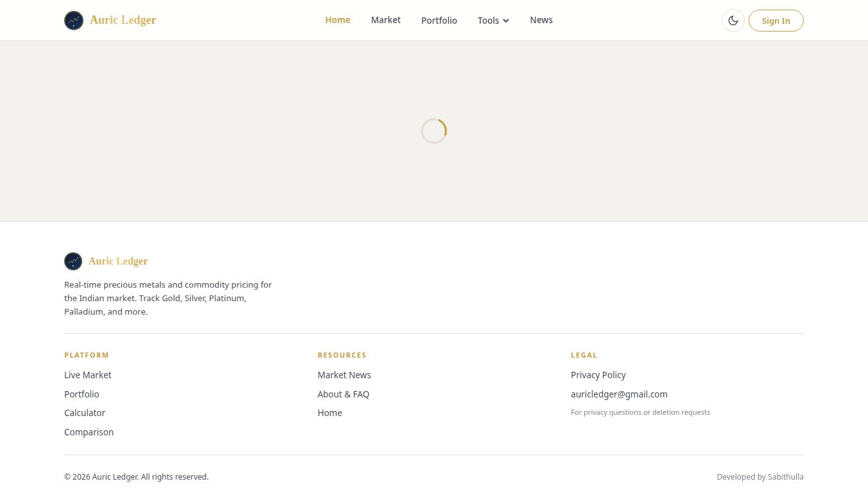Select News in the top navigation
This screenshot has height=488, width=868.
click(541, 20)
